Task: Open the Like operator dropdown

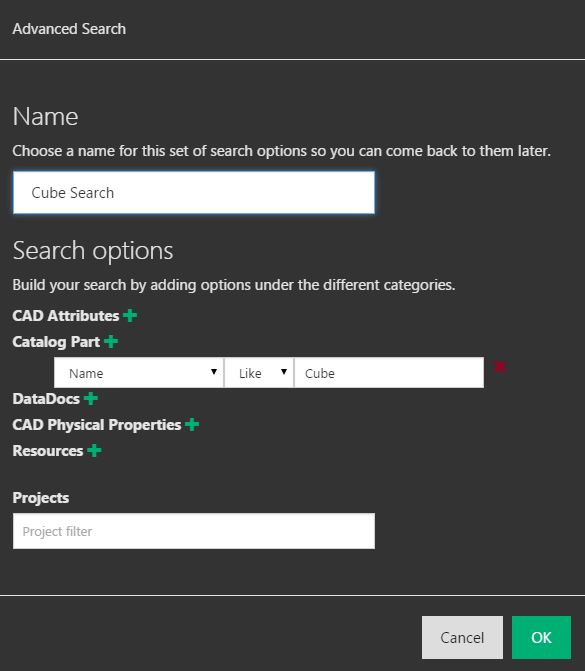Action: tap(259, 373)
